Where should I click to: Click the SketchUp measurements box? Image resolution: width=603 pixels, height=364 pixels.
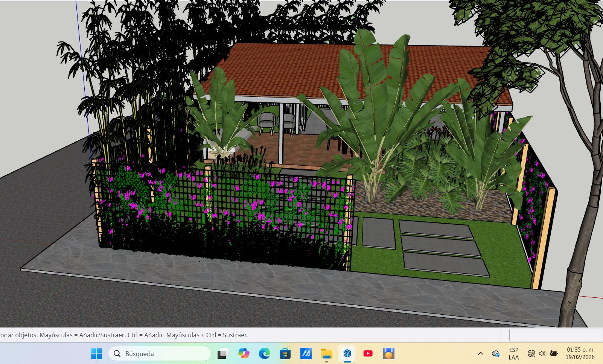556,335
